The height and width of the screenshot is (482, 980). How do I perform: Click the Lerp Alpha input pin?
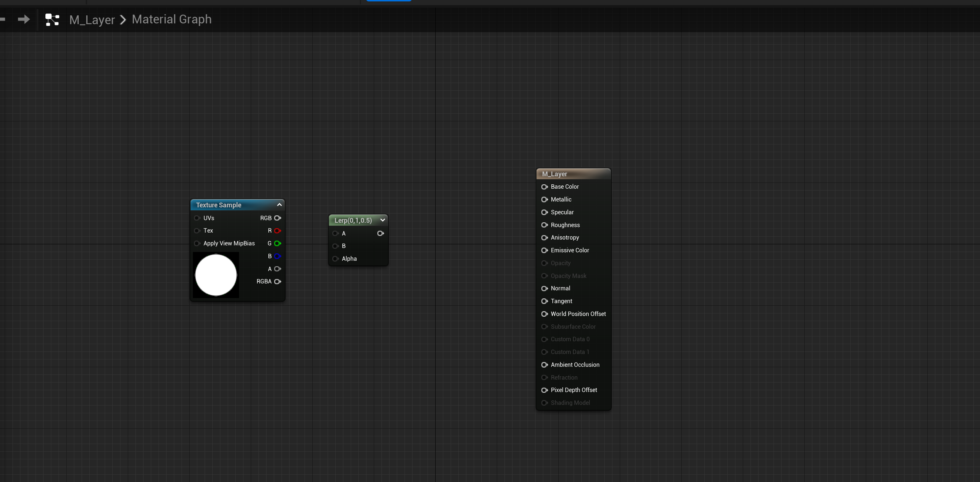(x=335, y=259)
